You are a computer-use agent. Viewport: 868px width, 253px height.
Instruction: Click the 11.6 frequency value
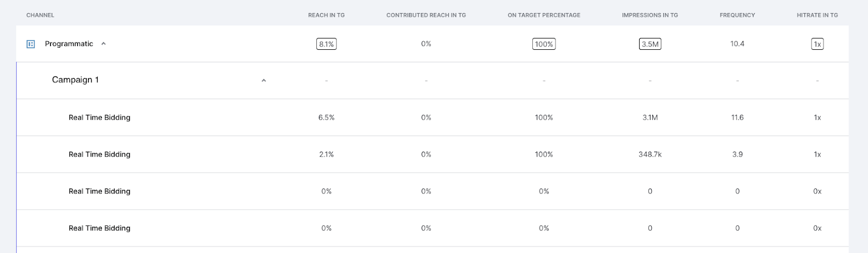pyautogui.click(x=737, y=118)
